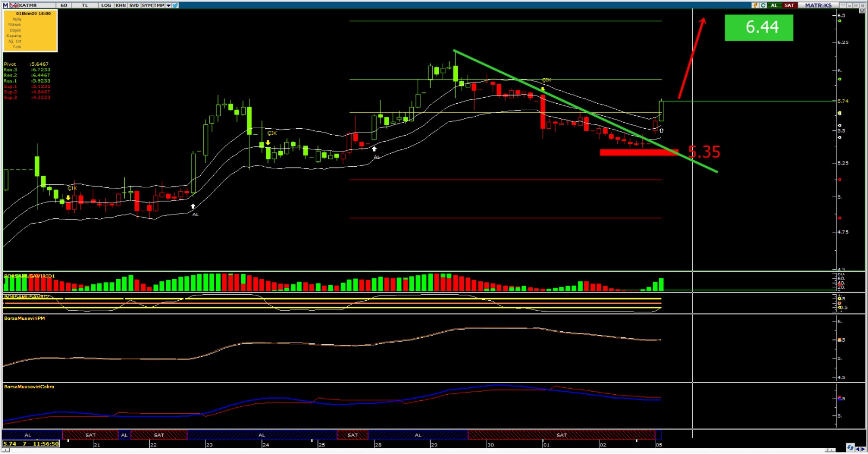This screenshot has height=454, width=868.
Task: Click the blue left arrow navigation icon
Action: tap(858, 449)
